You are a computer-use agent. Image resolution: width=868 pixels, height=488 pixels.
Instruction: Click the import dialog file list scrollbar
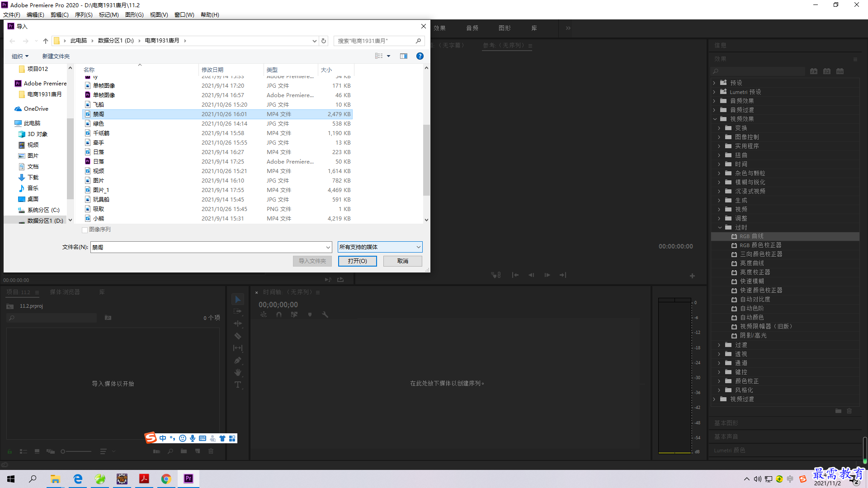(x=426, y=160)
